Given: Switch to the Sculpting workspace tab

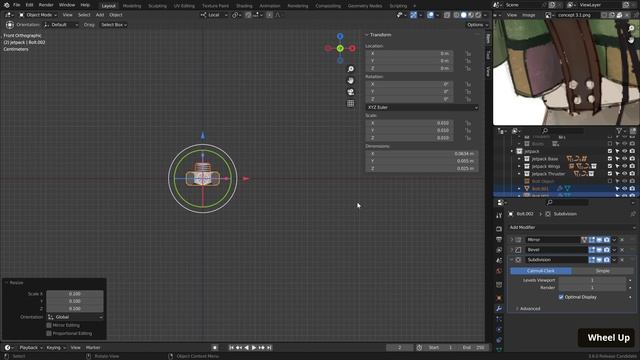Looking at the screenshot, I should coord(158,6).
